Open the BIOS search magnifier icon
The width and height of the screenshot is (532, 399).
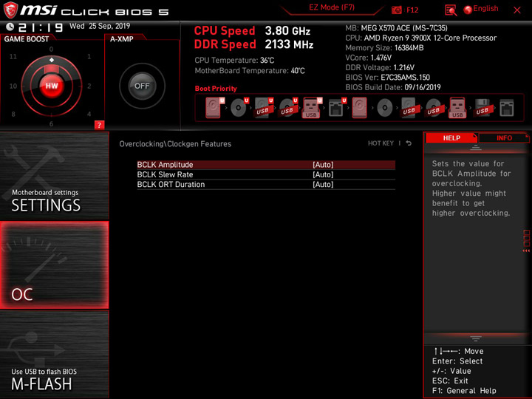(x=451, y=10)
